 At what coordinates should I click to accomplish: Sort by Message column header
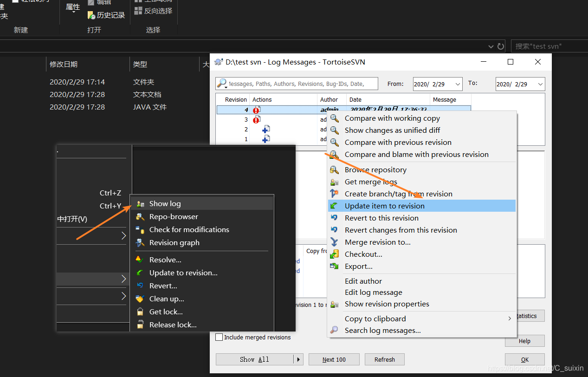click(450, 100)
